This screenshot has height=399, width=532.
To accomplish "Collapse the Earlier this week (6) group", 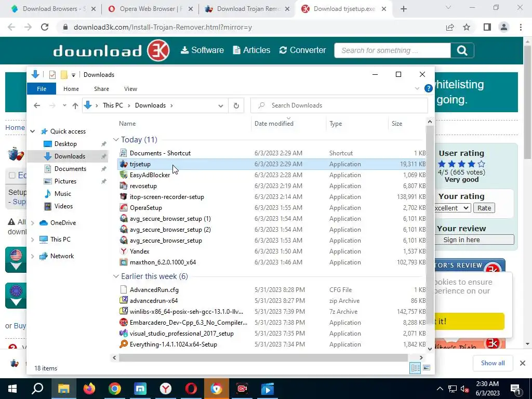I will tap(116, 276).
